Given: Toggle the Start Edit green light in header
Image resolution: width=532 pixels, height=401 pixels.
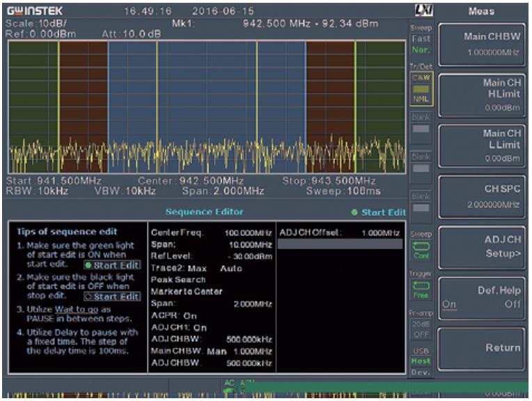Looking at the screenshot, I should (x=379, y=212).
